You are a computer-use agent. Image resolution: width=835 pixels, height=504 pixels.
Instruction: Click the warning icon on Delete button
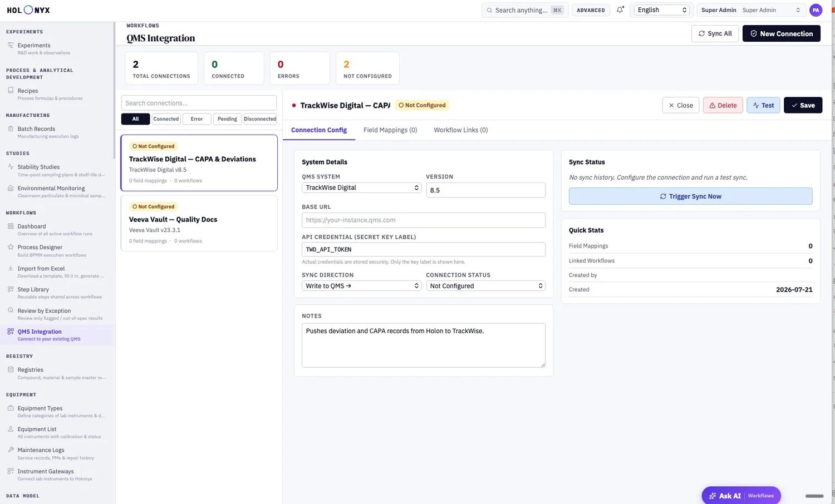tap(712, 105)
